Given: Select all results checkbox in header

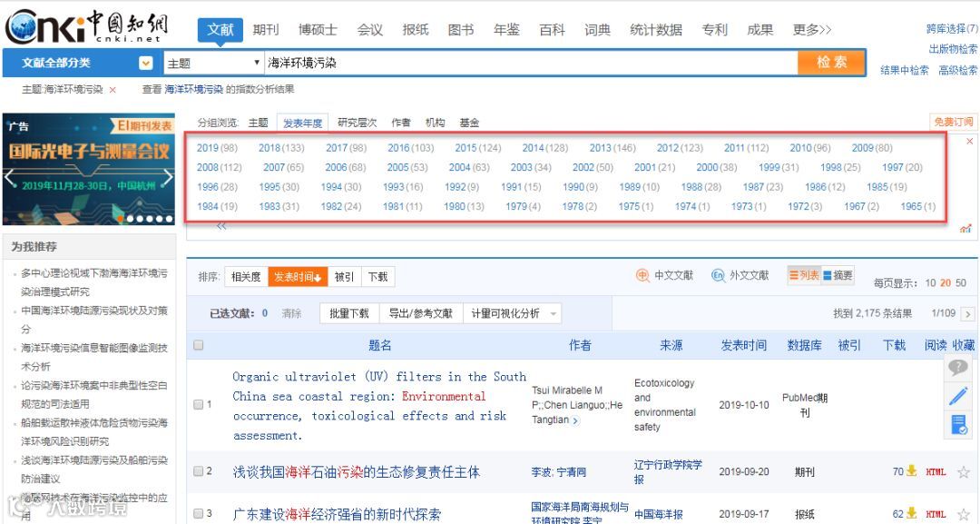Looking at the screenshot, I should (x=198, y=345).
